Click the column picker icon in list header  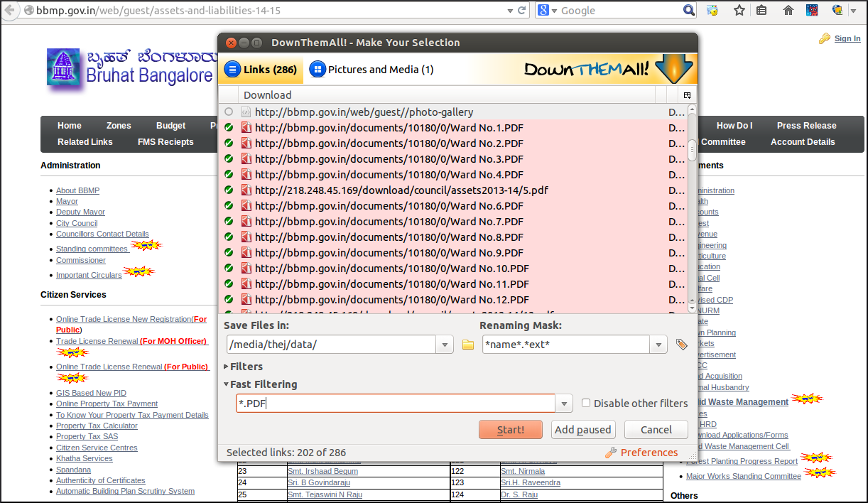[687, 94]
